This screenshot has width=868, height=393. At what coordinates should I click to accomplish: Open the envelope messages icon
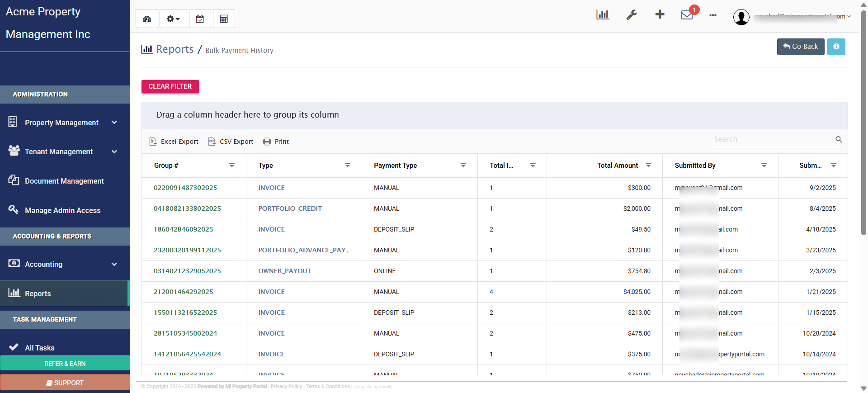point(687,15)
